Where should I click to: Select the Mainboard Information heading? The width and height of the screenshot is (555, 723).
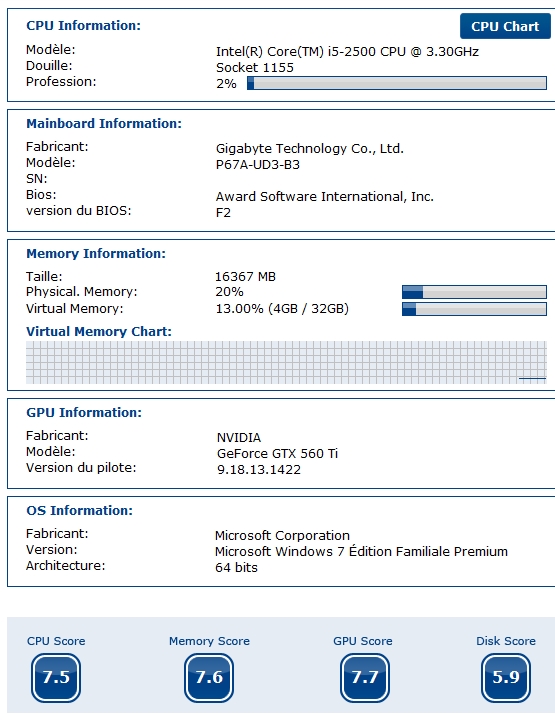[104, 124]
